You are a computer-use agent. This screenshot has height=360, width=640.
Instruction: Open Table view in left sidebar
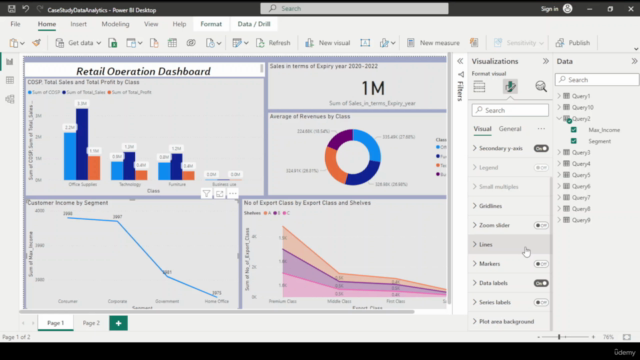click(x=10, y=80)
